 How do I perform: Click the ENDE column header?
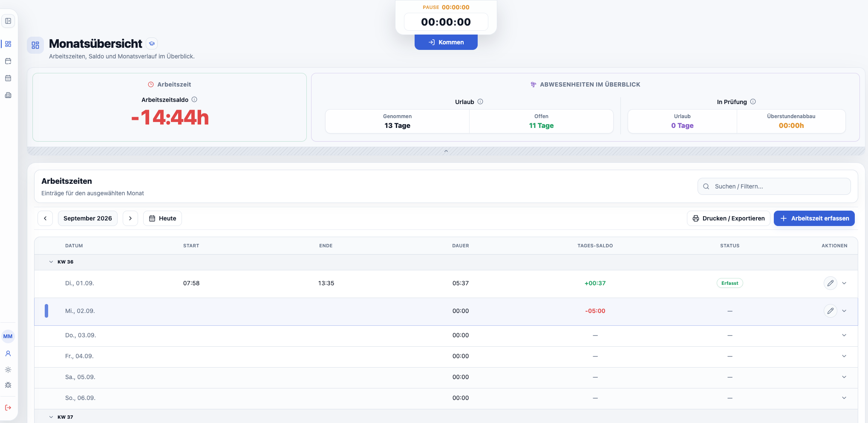coord(326,246)
